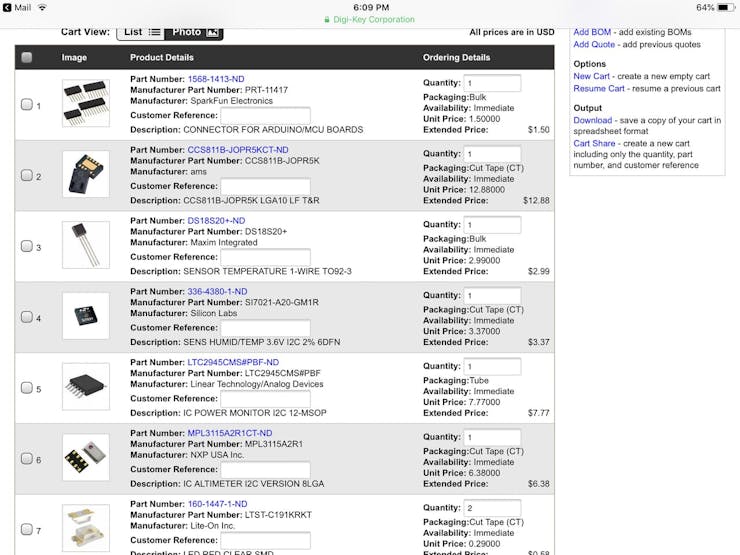Toggle select-all checkbox in table header
740x555 pixels.
point(27,58)
